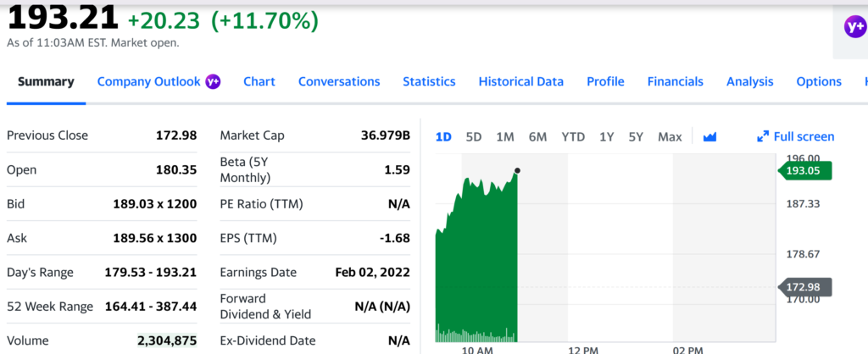This screenshot has height=354, width=868.
Task: Show the Max chart range
Action: coord(670,136)
